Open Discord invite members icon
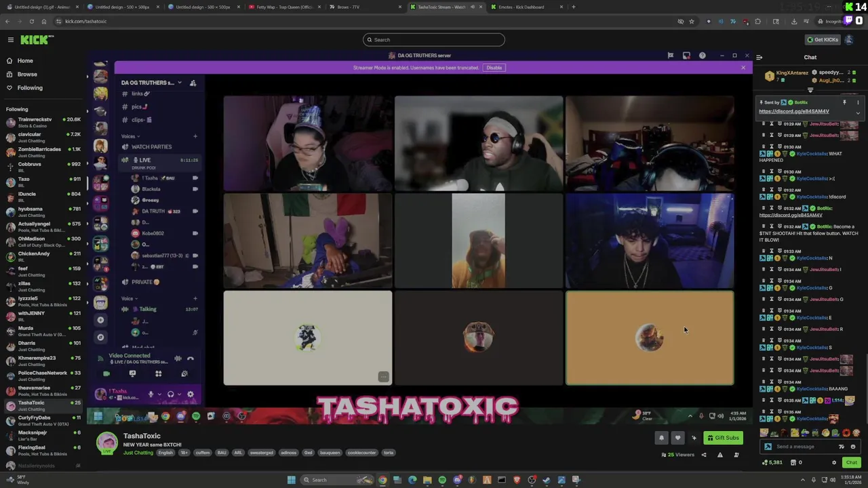 pyautogui.click(x=193, y=83)
